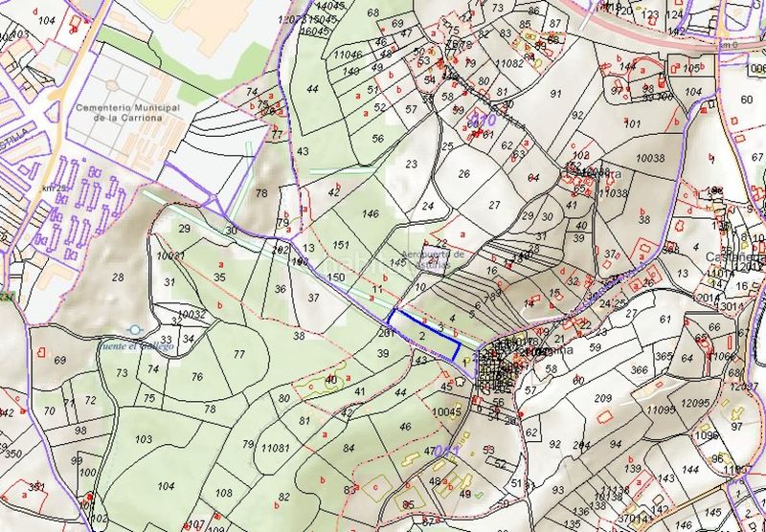
Task: Click the Cementerio Municipal de la Carriona label
Action: [x=128, y=112]
